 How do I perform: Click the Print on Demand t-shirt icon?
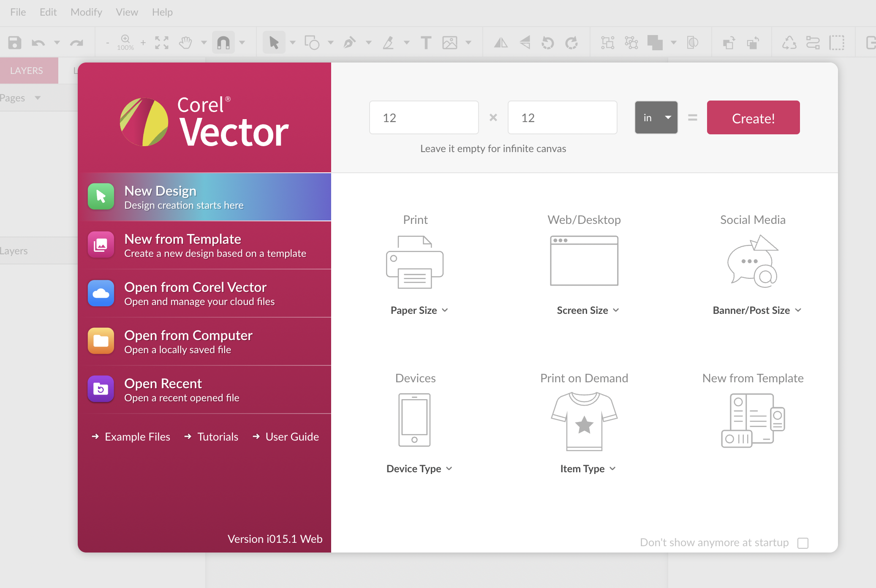pyautogui.click(x=584, y=421)
